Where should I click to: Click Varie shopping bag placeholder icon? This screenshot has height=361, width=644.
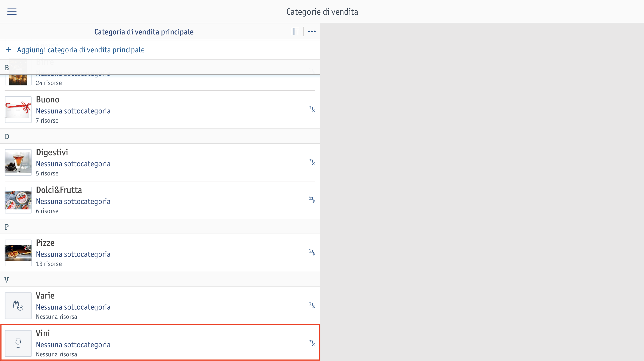18,306
